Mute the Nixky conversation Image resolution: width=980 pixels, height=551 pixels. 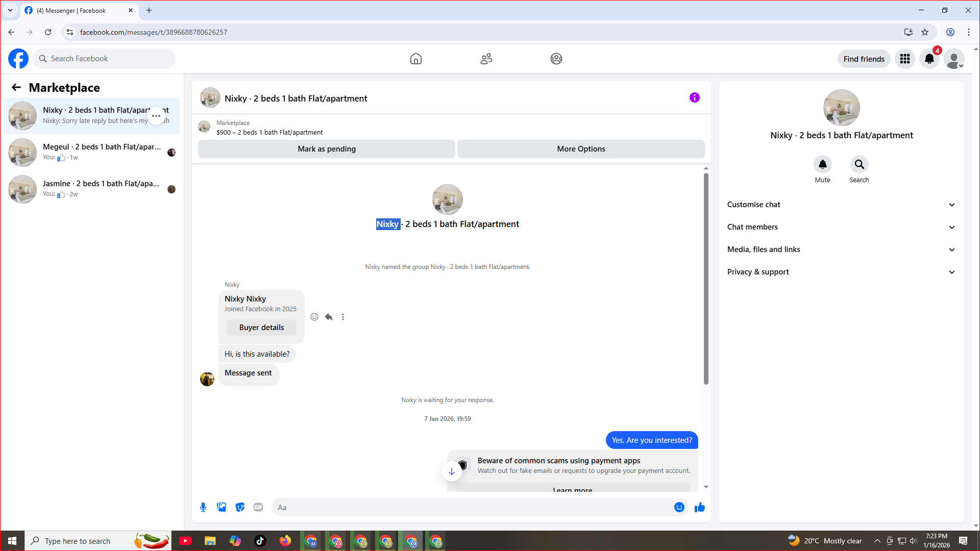(822, 164)
